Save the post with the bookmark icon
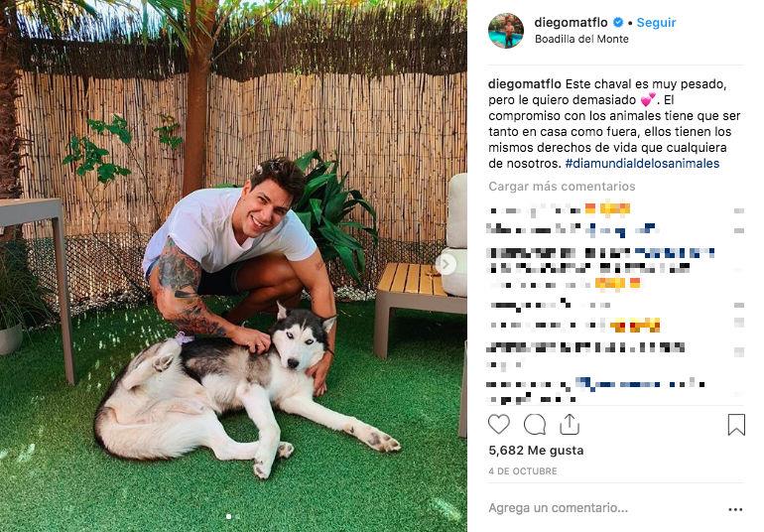This screenshot has height=532, width=764. pyautogui.click(x=736, y=424)
